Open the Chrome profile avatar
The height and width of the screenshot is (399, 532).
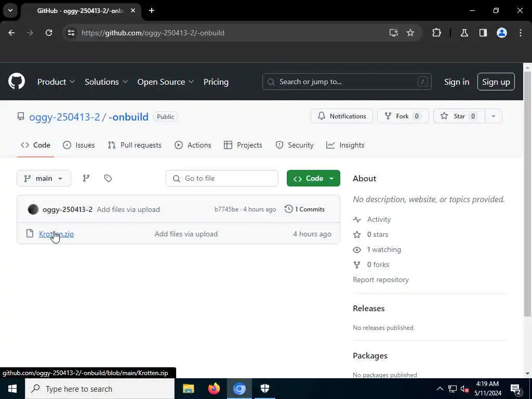pos(502,33)
